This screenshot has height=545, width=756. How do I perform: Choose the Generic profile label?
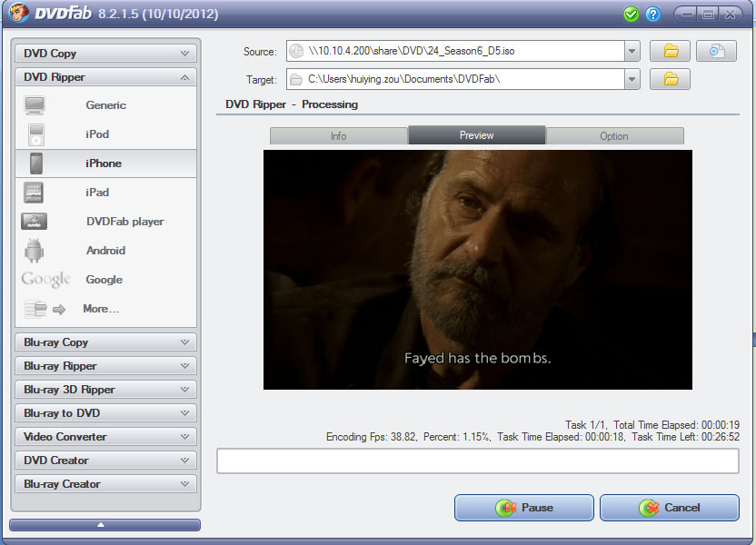tap(106, 105)
